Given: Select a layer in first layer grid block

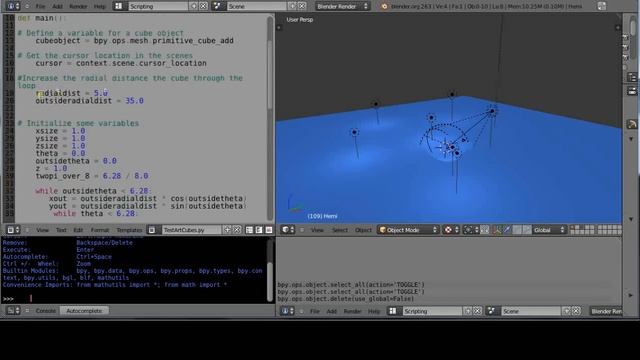Looking at the screenshot, I should (582, 230).
